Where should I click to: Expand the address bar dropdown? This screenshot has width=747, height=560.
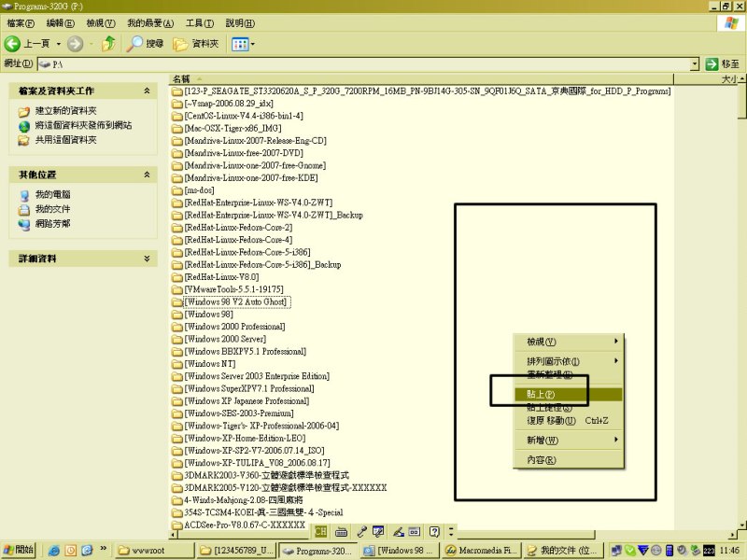pyautogui.click(x=695, y=63)
